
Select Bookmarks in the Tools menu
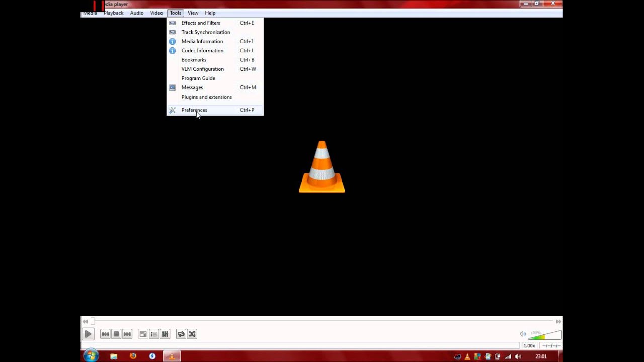215,60
